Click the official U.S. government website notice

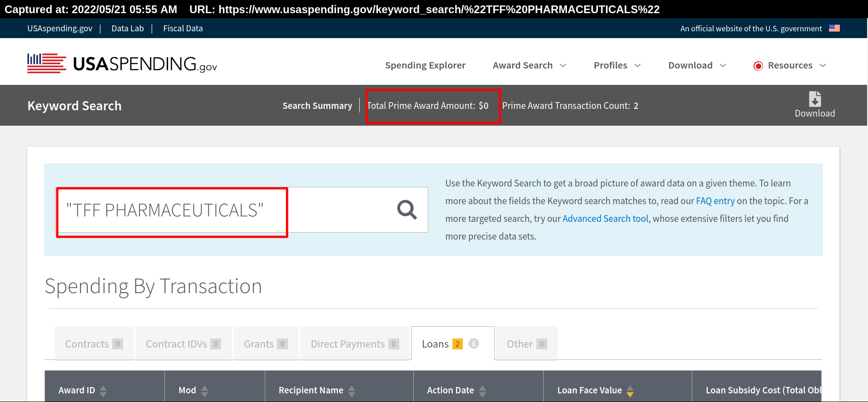[751, 29]
